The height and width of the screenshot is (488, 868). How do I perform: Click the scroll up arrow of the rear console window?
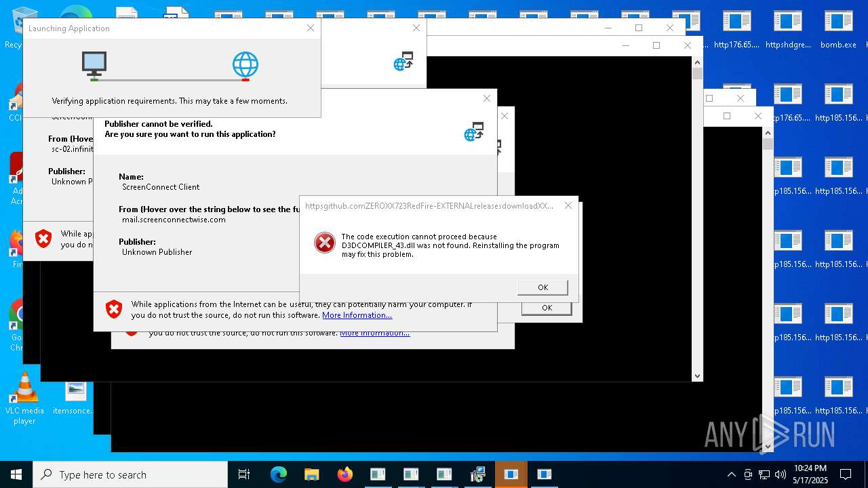point(768,133)
